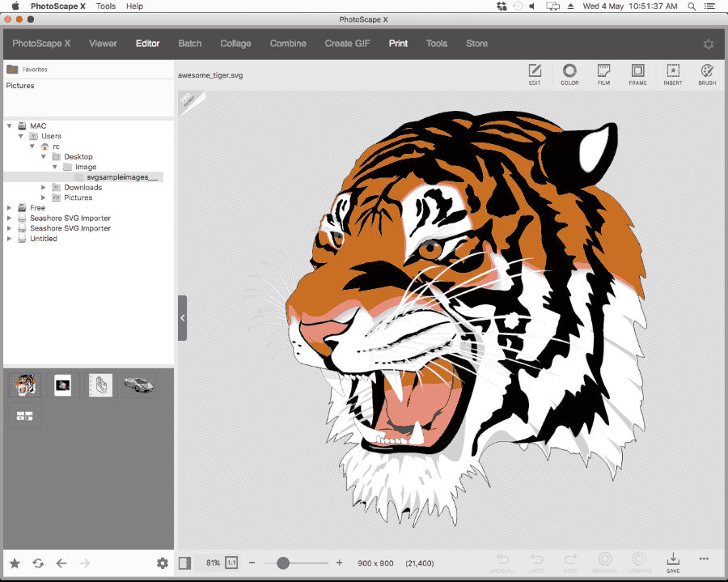728x582 pixels.
Task: Collapse the rc home folder node
Action: (32, 147)
